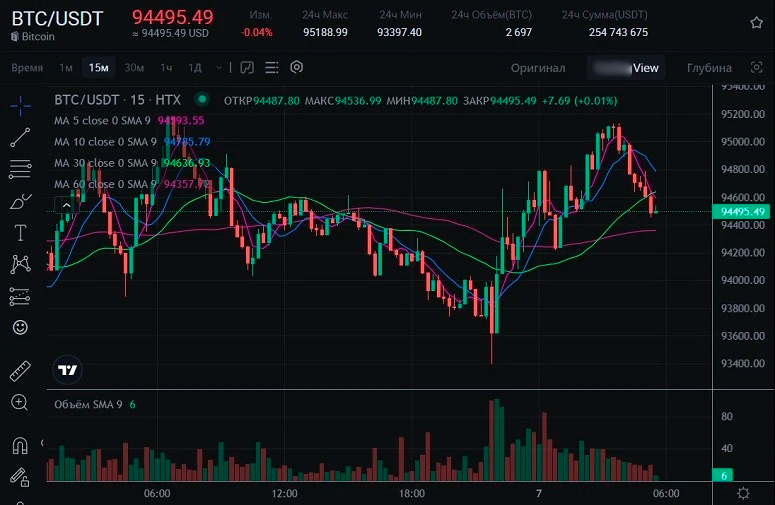Open the chart patterns tool
The width and height of the screenshot is (775, 505).
(x=20, y=264)
